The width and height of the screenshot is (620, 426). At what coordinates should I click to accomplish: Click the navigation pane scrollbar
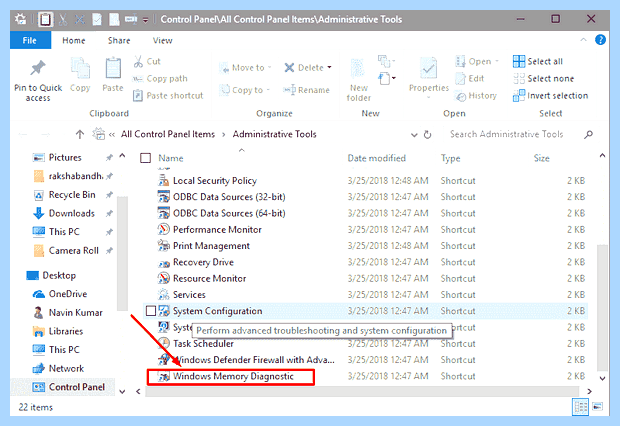point(122,253)
